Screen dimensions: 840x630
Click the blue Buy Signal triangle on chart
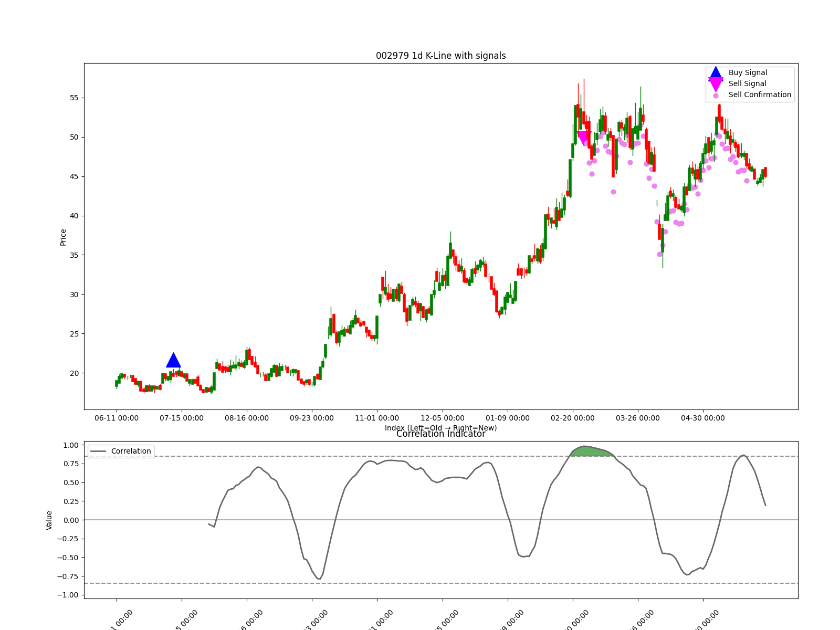coord(173,360)
